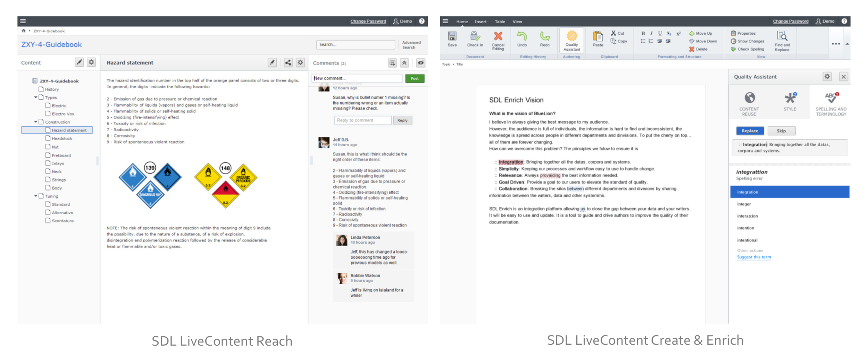The width and height of the screenshot is (868, 361).
Task: Click the red Delete icon
Action: pos(692,49)
